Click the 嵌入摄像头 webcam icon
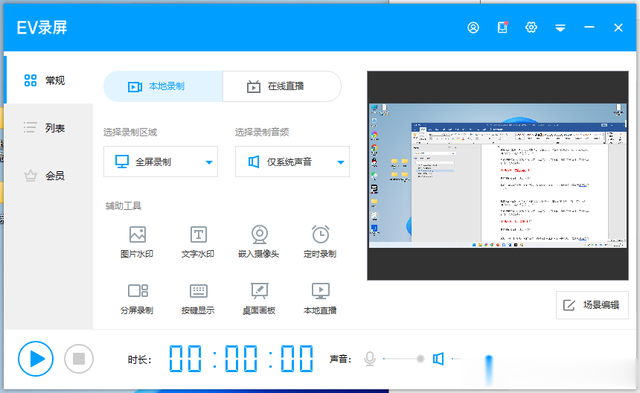 259,235
